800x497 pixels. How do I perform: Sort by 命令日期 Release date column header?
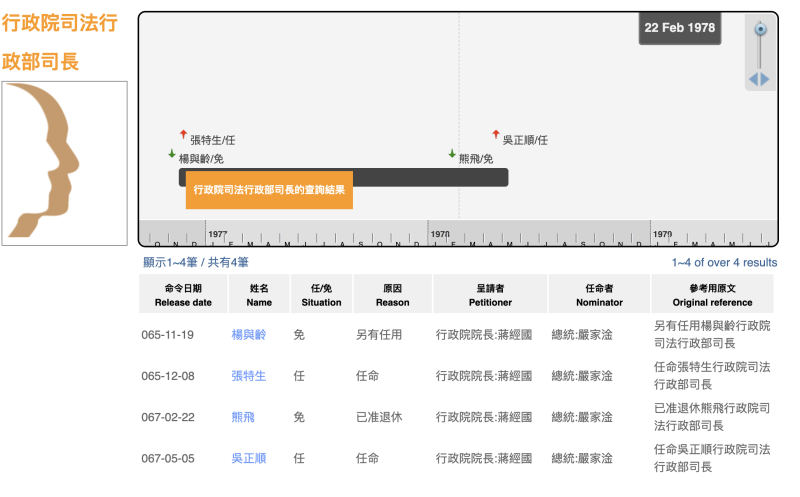(x=182, y=295)
